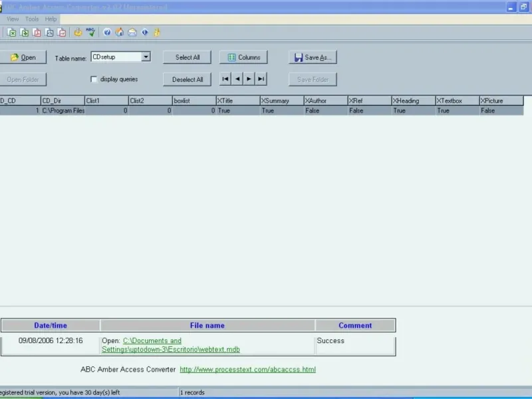532x399 pixels.
Task: Click the Select All button
Action: [x=188, y=57]
